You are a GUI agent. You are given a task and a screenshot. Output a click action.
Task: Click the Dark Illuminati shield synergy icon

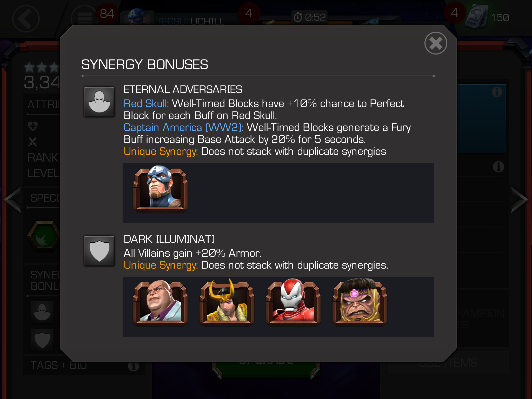click(99, 251)
